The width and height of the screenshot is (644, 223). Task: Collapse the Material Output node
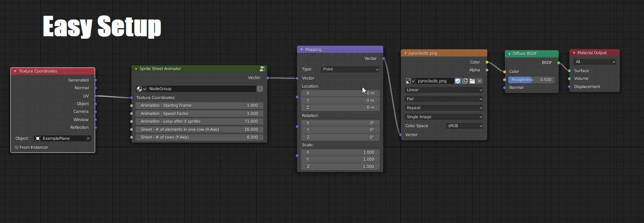(574, 53)
